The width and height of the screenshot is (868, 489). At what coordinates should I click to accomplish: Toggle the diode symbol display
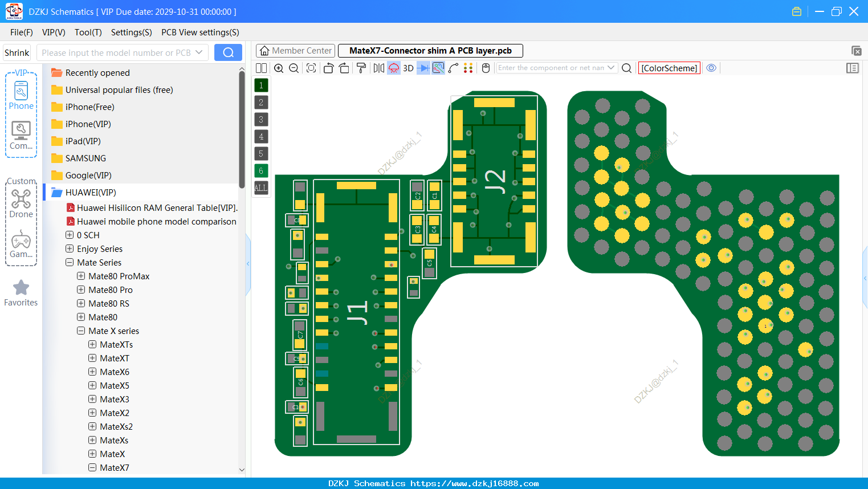(423, 68)
